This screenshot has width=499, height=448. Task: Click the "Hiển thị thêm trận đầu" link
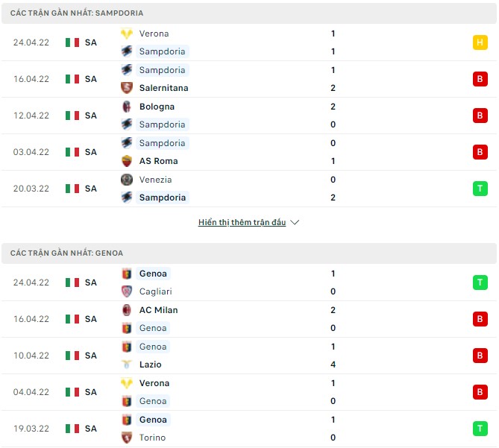tap(242, 222)
